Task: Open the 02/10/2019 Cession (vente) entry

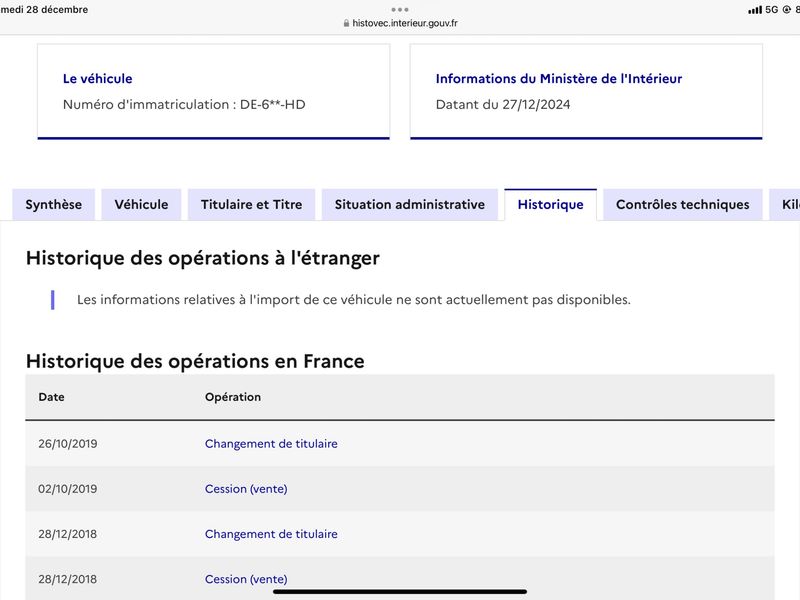Action: tap(246, 489)
